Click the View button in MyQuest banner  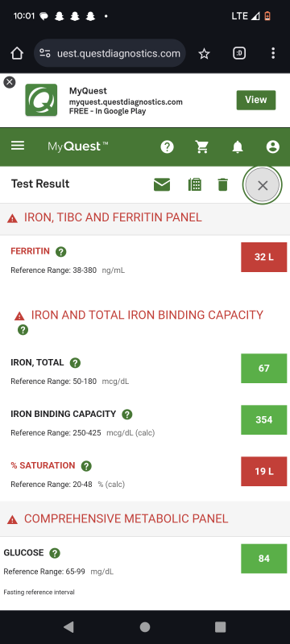point(256,100)
